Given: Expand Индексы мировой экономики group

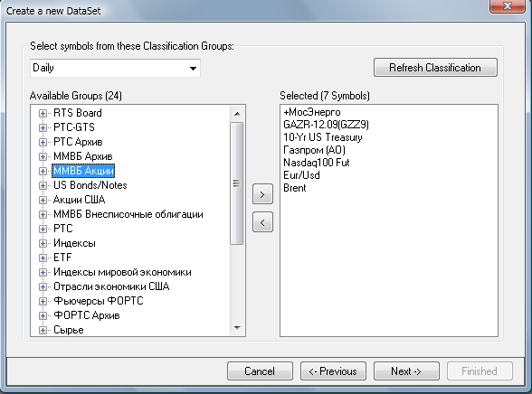Looking at the screenshot, I should pyautogui.click(x=43, y=272).
